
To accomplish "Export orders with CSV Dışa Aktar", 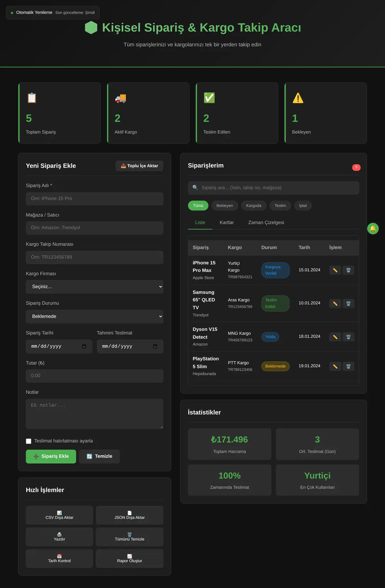I will pos(59,515).
